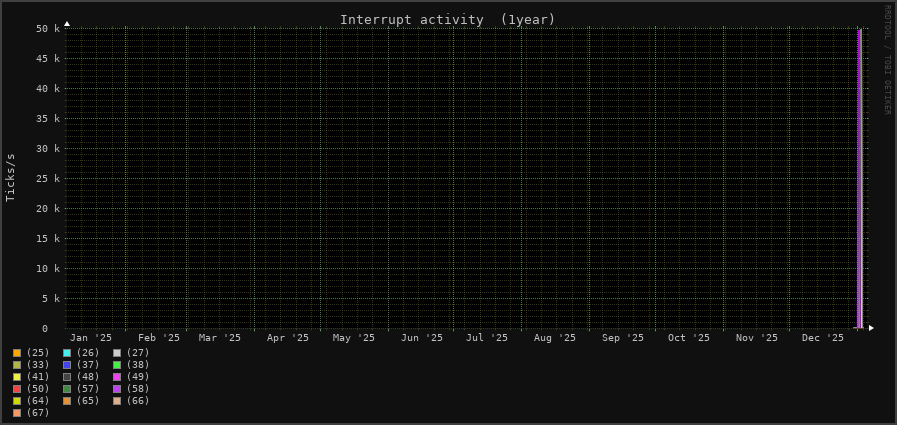Viewport: 897px width, 425px height.
Task: Select the blue legend swatch for series 37
Action: (67, 365)
